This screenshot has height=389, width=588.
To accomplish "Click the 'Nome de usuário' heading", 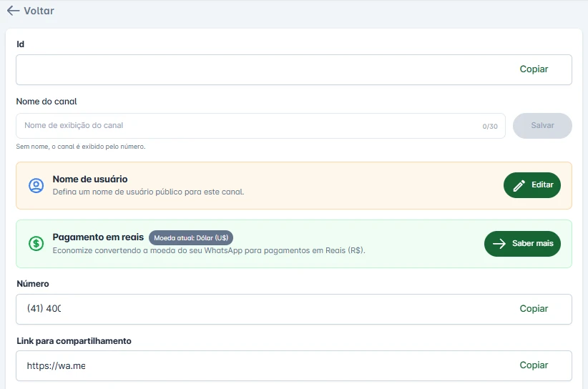I will coord(90,179).
